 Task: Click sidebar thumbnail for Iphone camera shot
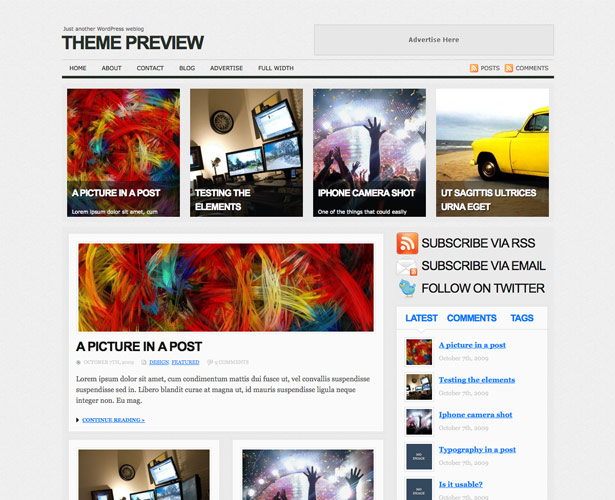419,422
